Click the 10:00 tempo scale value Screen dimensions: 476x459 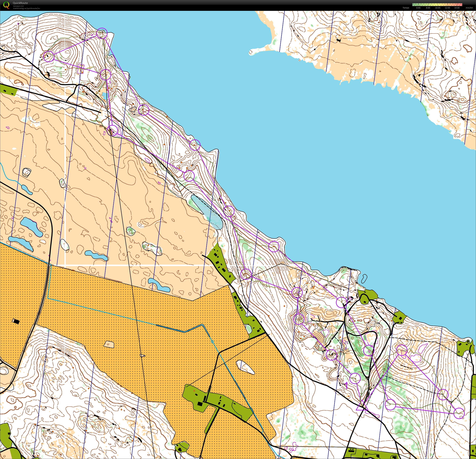(x=438, y=8)
